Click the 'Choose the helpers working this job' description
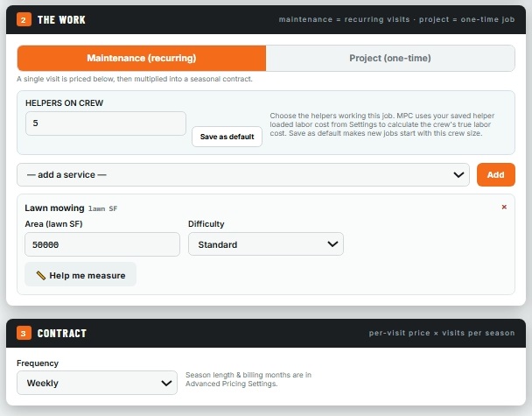The height and width of the screenshot is (416, 532). click(382, 124)
